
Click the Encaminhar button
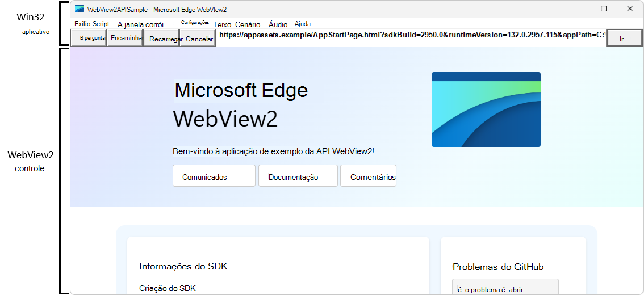pos(125,38)
